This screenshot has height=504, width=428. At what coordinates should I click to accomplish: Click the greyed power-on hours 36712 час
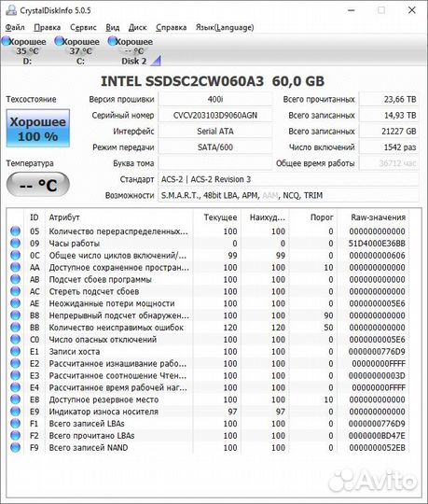coord(389,163)
